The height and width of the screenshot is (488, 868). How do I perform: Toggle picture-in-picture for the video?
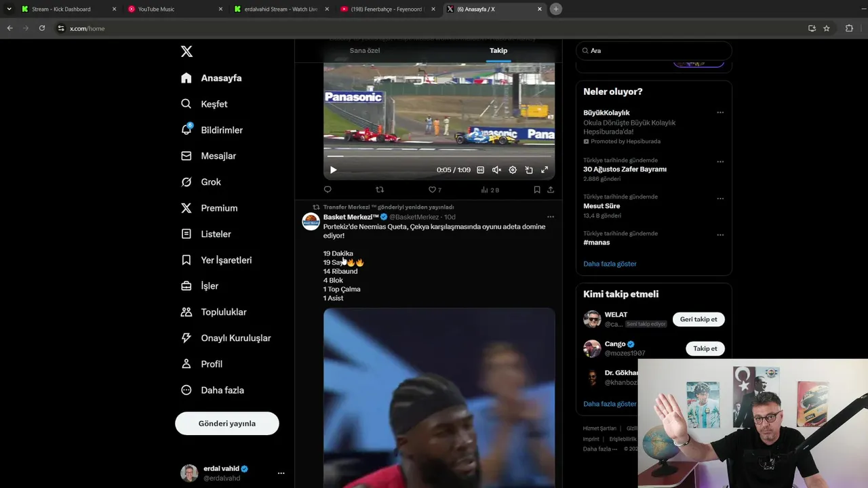529,170
